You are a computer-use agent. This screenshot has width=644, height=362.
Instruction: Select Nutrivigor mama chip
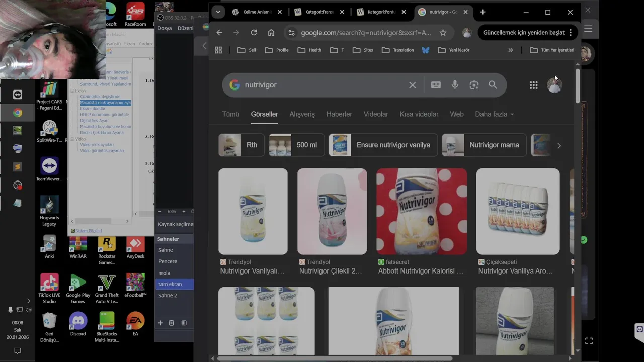pyautogui.click(x=484, y=145)
